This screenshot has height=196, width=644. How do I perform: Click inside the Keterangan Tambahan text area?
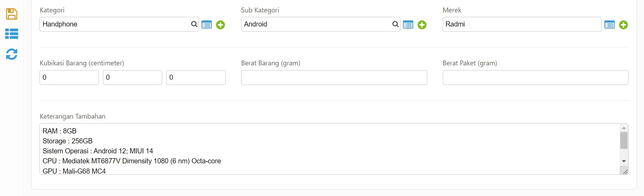tap(330, 149)
